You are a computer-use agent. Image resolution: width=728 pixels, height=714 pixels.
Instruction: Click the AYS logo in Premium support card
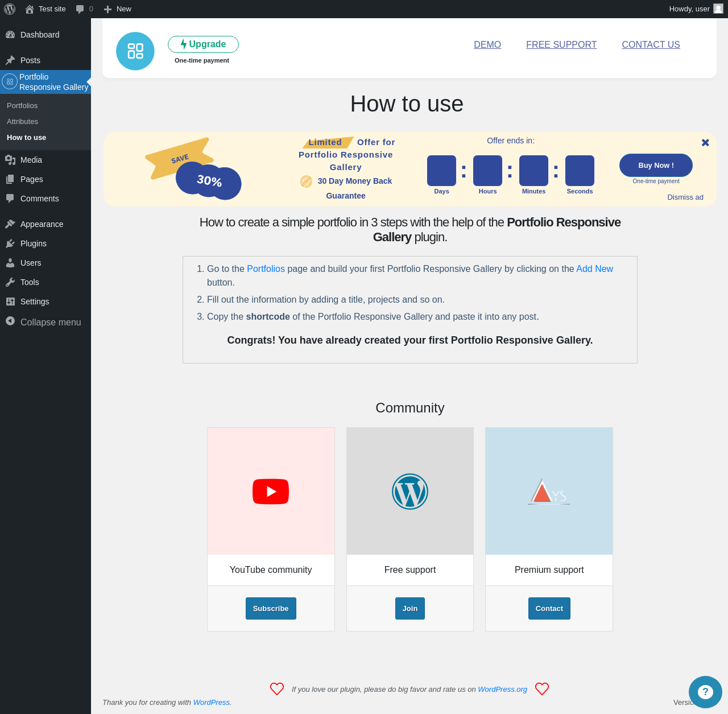pos(549,492)
